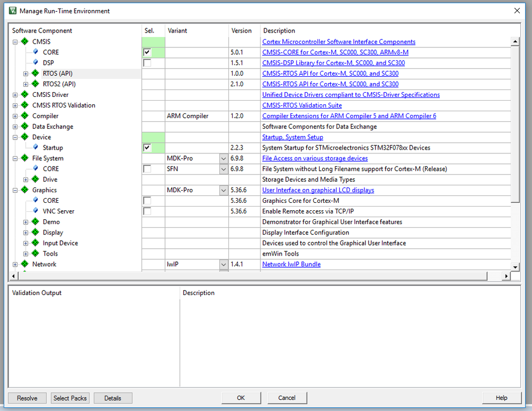The image size is (532, 411).
Task: Expand the CMSIS RTOS Validation node
Action: coord(15,105)
